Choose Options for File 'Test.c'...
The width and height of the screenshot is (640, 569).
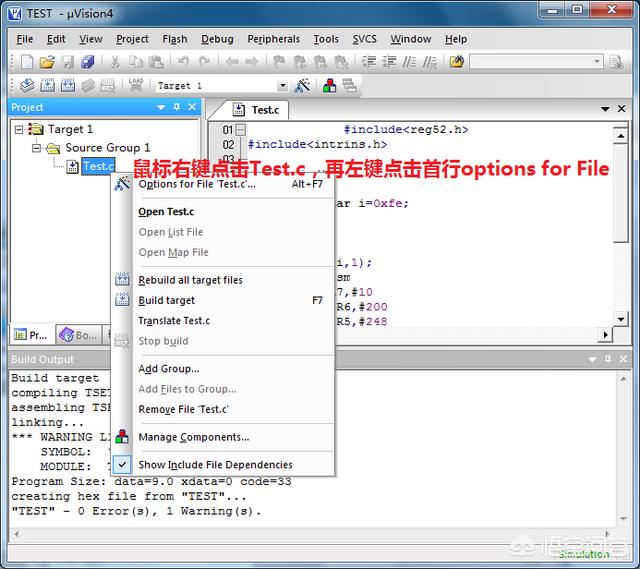click(x=223, y=184)
